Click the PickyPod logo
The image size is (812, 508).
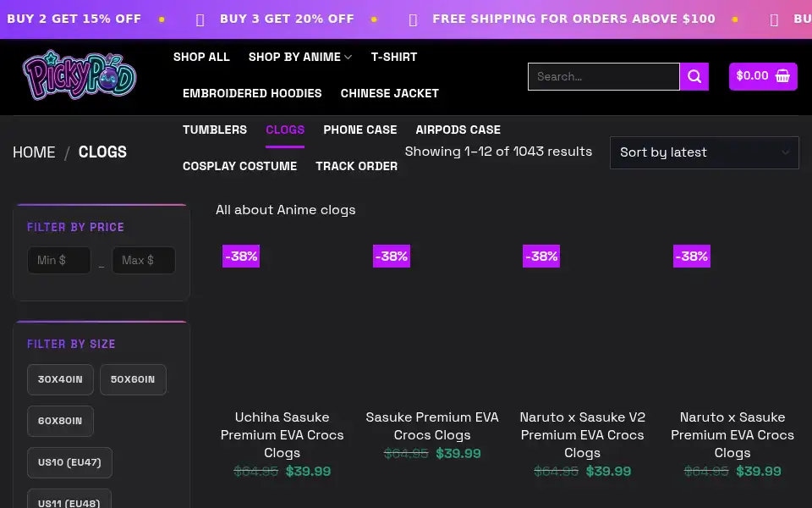tap(80, 75)
